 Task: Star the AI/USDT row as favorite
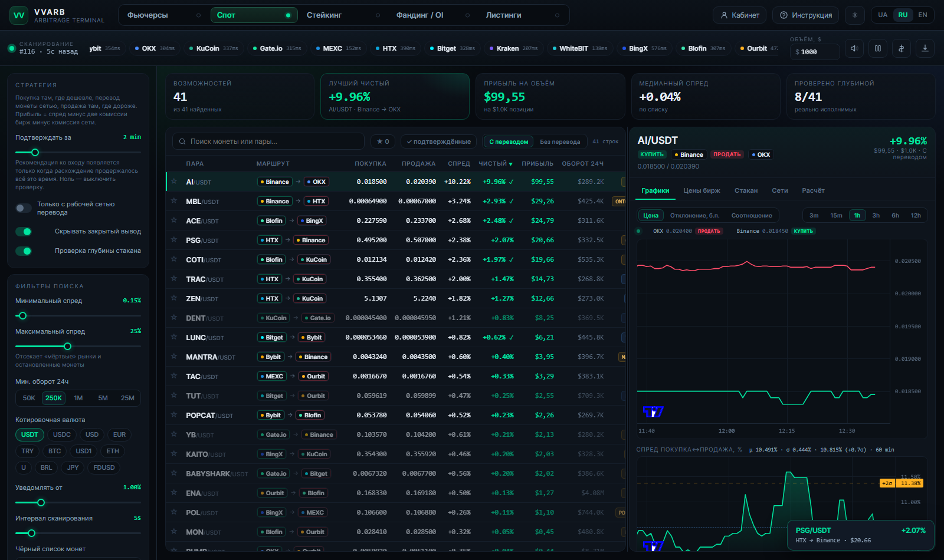click(x=174, y=182)
